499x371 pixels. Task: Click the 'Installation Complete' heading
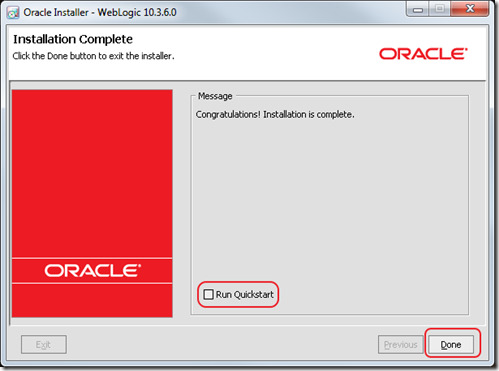tap(73, 39)
